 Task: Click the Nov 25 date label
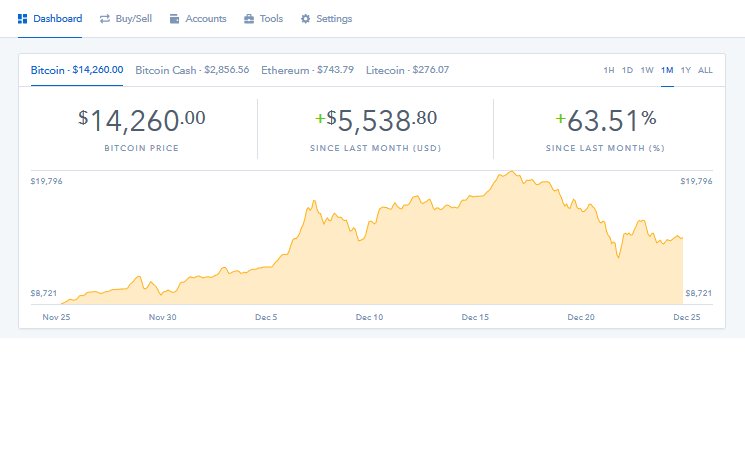click(56, 317)
